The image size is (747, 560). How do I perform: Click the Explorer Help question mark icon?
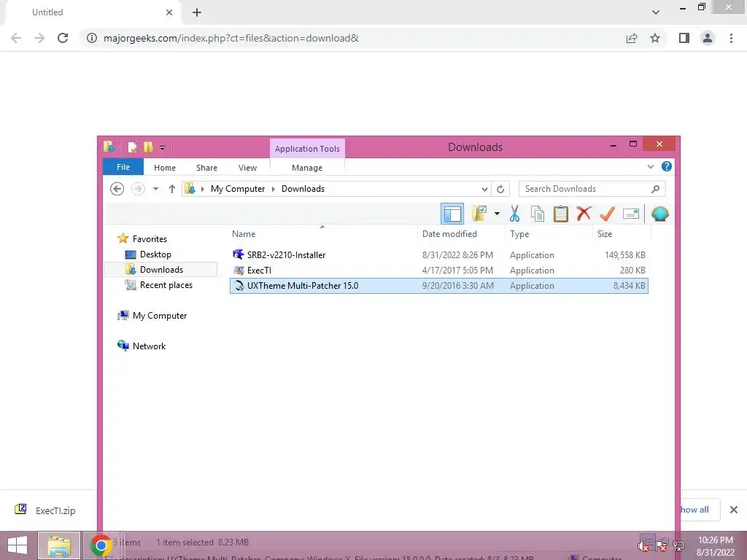(x=667, y=166)
